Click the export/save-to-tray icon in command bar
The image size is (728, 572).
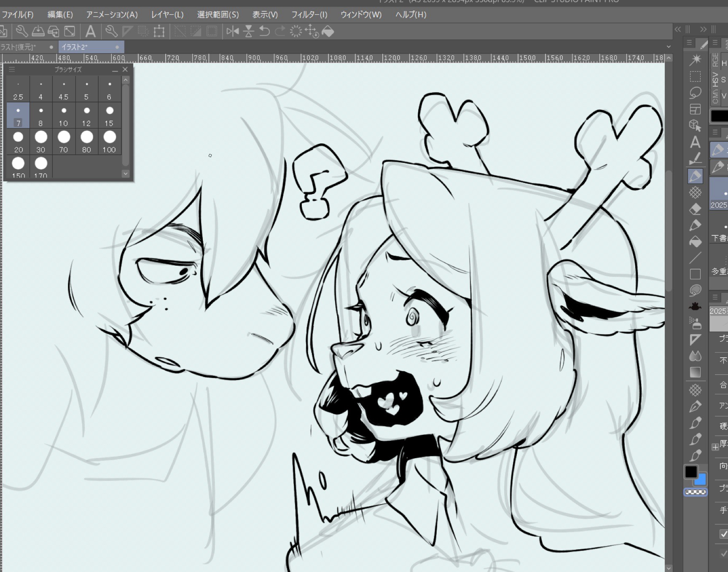click(38, 32)
